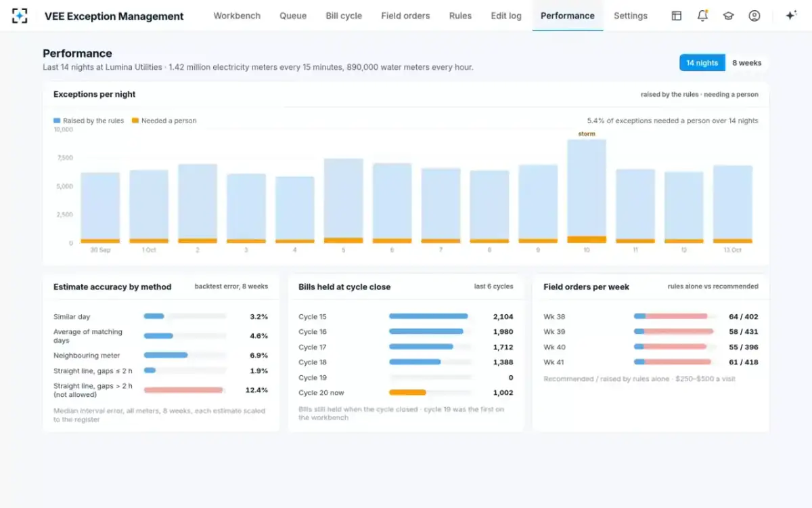The height and width of the screenshot is (508, 812).
Task: Click the Bills held at cycle close heading
Action: click(x=344, y=287)
